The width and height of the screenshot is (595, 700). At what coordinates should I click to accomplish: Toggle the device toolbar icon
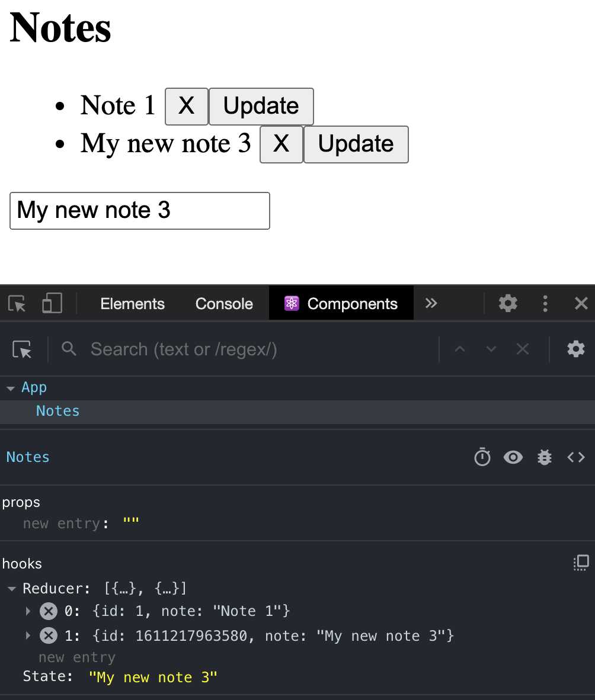[52, 304]
